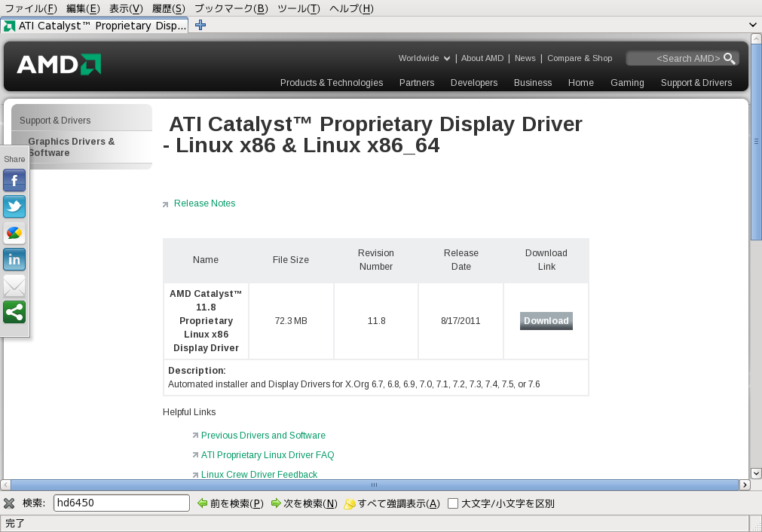Open a new browser tab

tap(200, 25)
